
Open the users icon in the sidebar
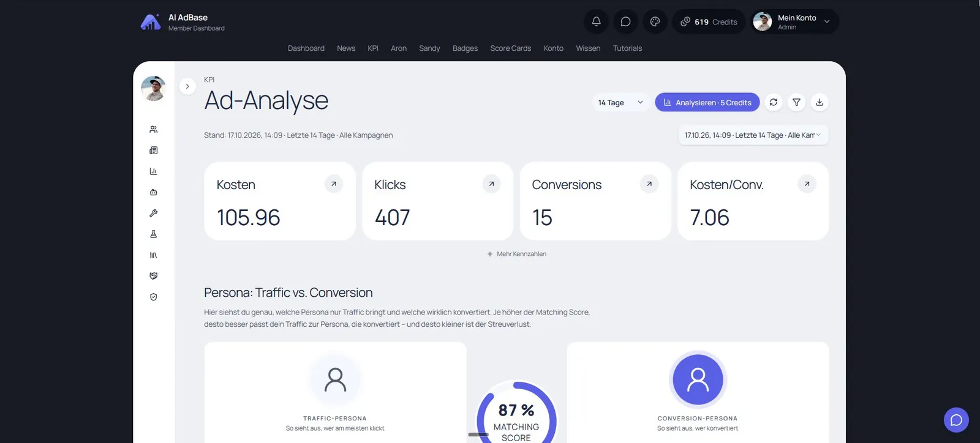coord(154,129)
